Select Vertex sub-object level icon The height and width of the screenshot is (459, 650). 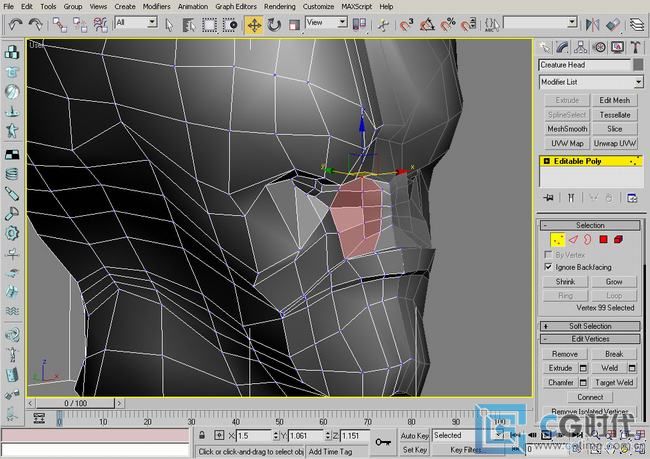tap(558, 240)
